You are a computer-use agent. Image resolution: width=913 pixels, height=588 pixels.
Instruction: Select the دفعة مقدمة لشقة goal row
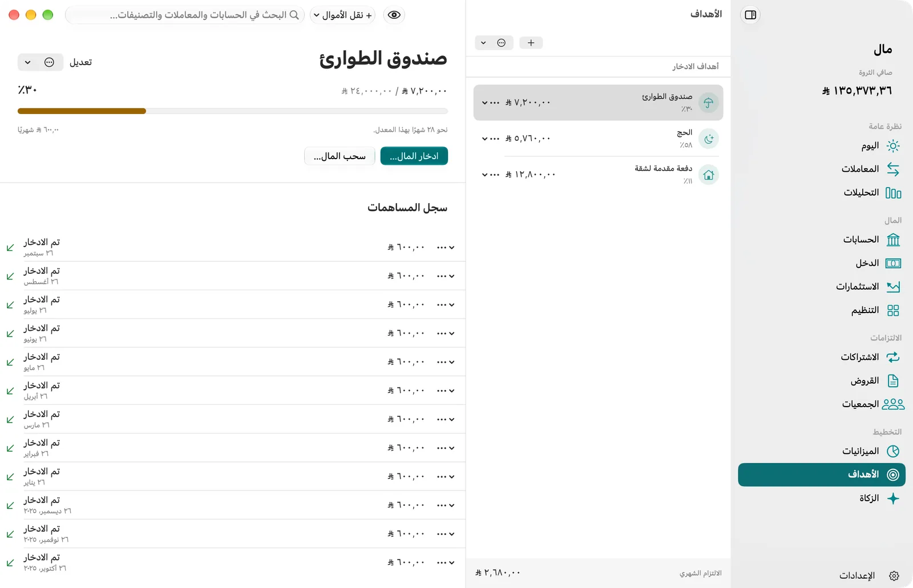tap(598, 175)
